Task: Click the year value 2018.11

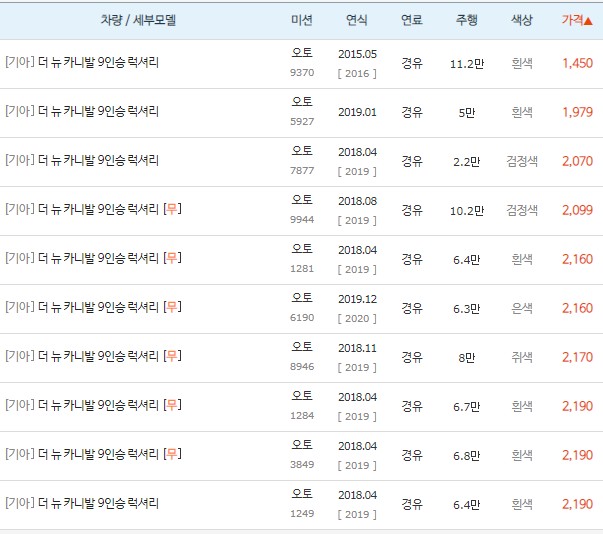Action: point(357,348)
